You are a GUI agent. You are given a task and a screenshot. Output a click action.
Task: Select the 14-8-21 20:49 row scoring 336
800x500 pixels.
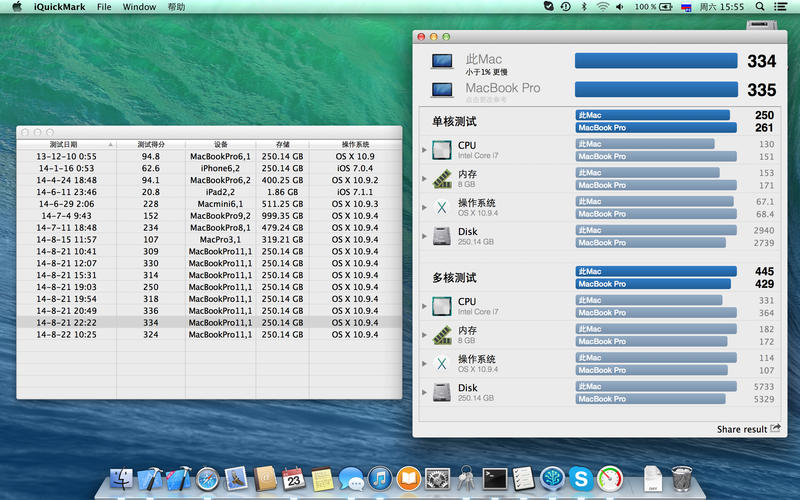click(x=209, y=311)
